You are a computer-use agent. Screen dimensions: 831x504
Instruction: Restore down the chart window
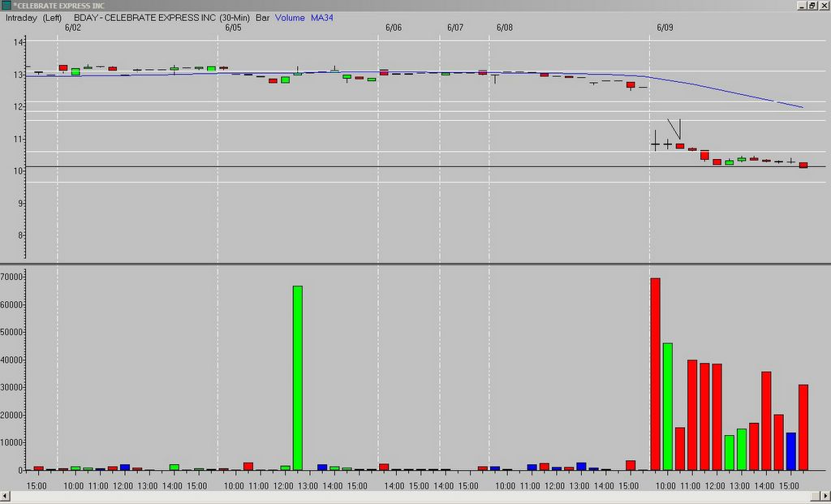812,6
